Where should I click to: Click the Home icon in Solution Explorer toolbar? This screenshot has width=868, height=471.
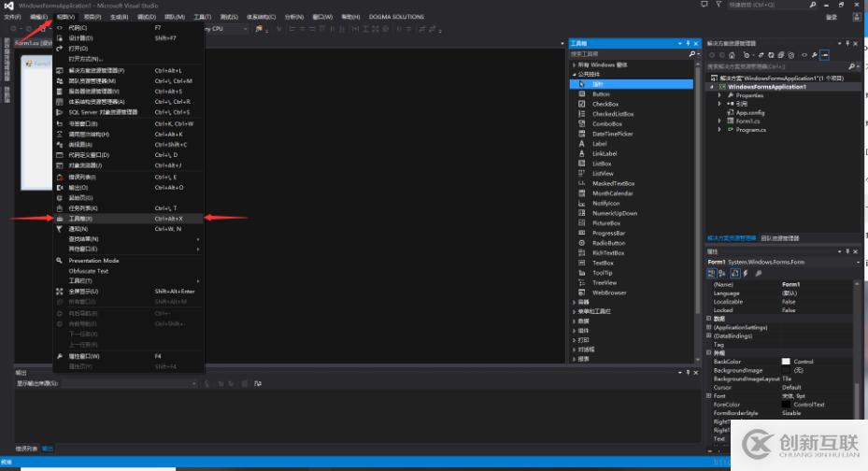732,55
